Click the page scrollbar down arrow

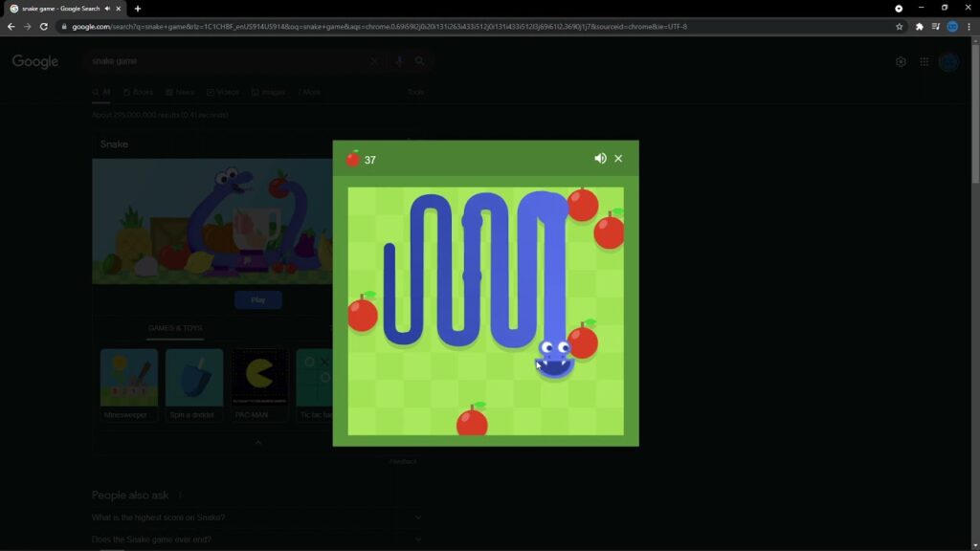click(975, 546)
